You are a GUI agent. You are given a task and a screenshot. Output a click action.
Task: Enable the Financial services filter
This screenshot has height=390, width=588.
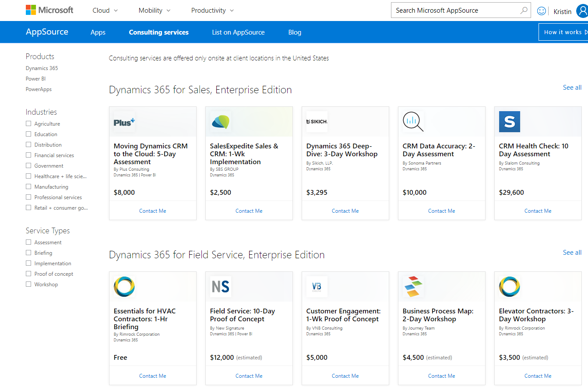pos(28,155)
